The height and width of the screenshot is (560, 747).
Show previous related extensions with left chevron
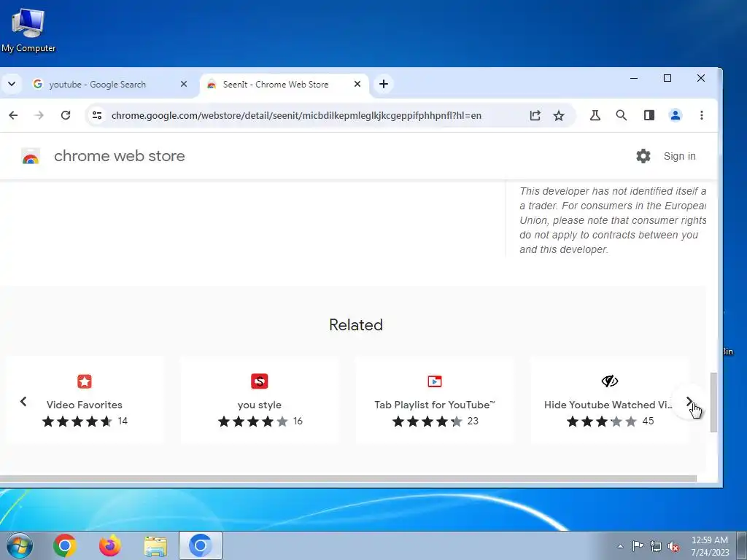tap(23, 402)
